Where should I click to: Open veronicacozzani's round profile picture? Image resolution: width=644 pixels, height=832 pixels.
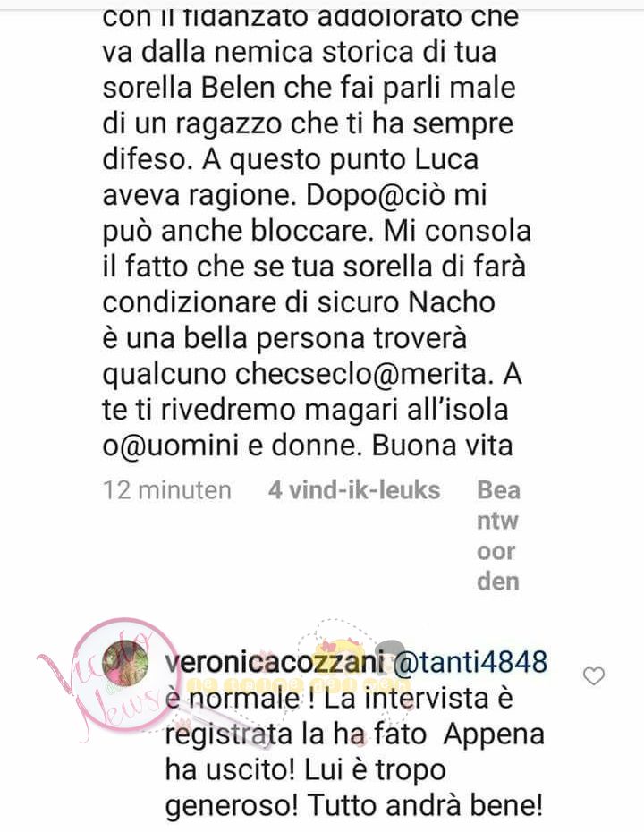click(x=123, y=662)
